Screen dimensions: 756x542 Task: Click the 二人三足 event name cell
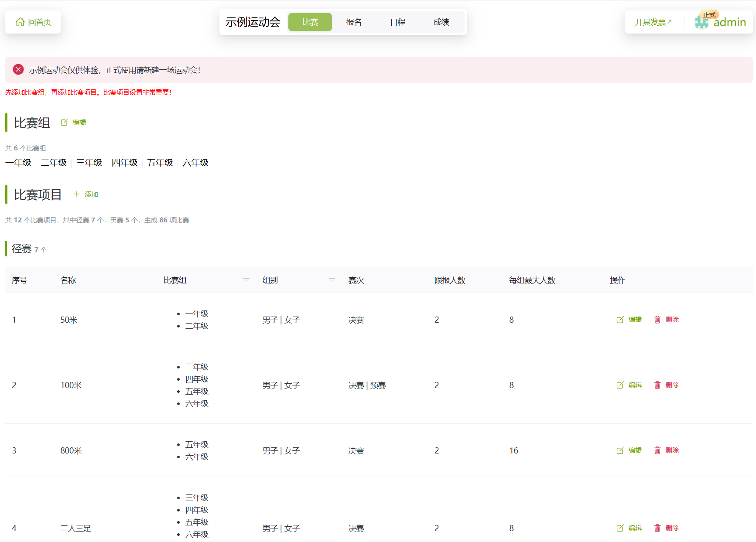click(x=76, y=528)
